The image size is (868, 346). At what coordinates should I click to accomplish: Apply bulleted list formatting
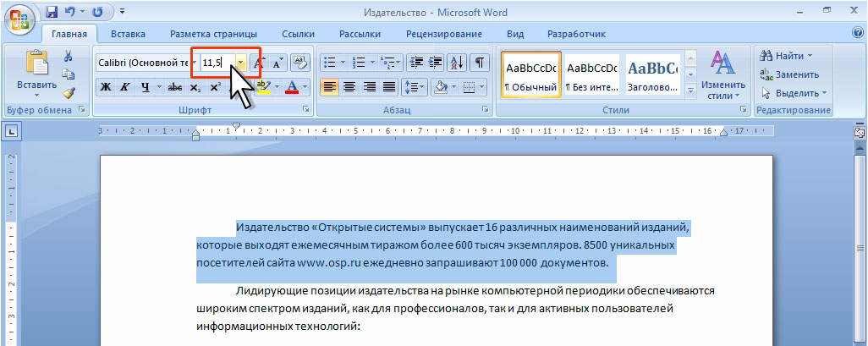tap(329, 62)
